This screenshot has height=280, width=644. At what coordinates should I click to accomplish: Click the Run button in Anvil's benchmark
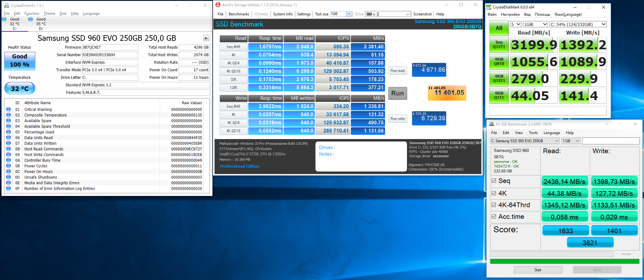[x=397, y=93]
